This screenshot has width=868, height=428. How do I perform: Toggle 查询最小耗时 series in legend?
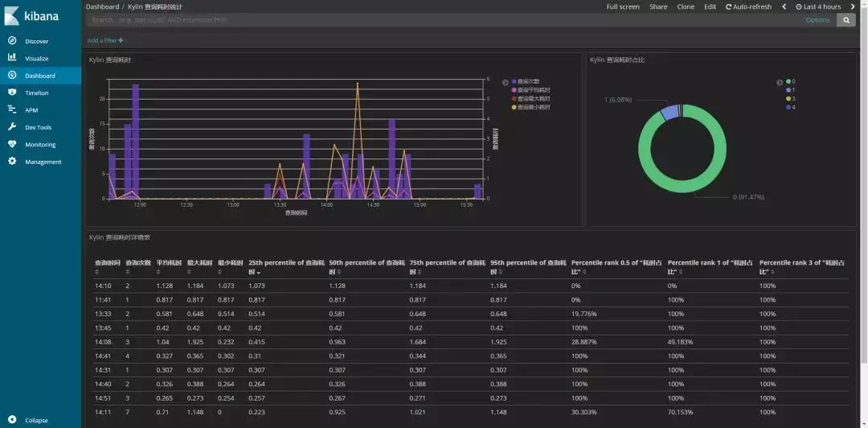(x=531, y=107)
